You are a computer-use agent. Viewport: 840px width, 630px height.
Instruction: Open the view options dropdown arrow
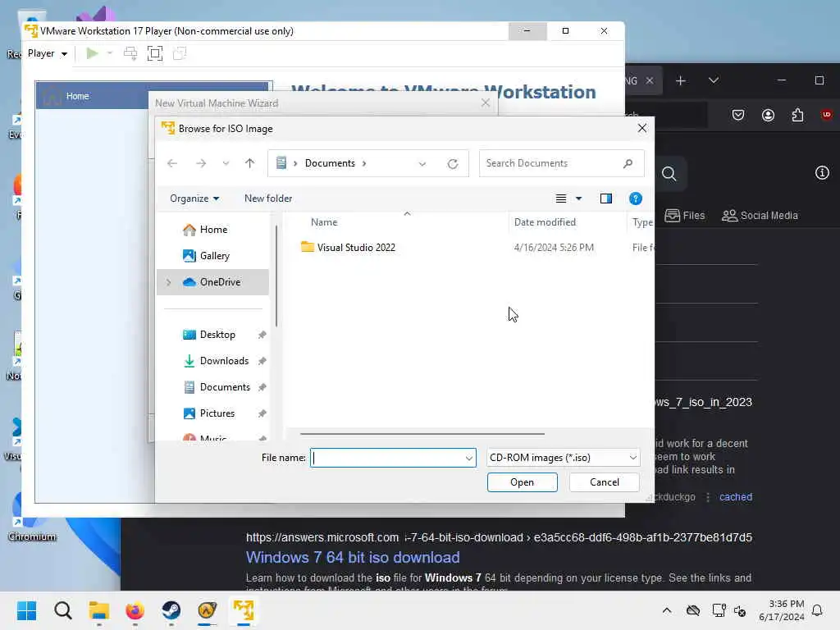coord(578,199)
